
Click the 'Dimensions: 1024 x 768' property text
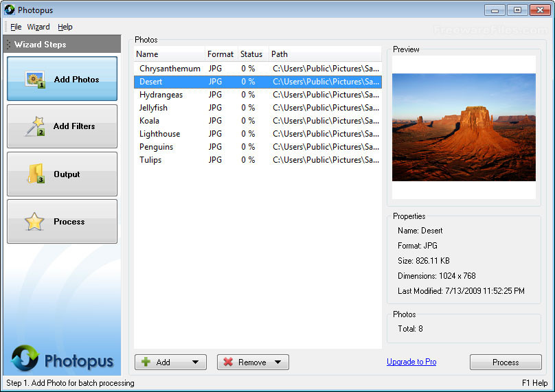coord(436,276)
